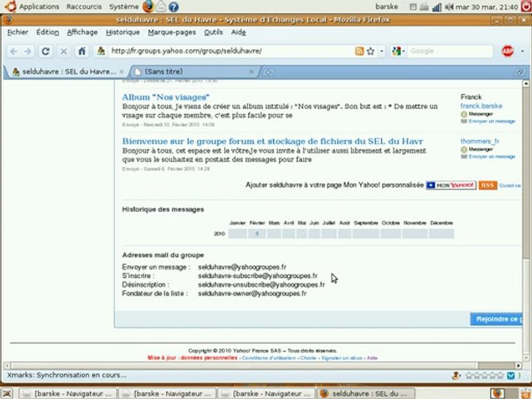Launch Firefox from the top panel icon
532x399 pixels.
point(148,7)
